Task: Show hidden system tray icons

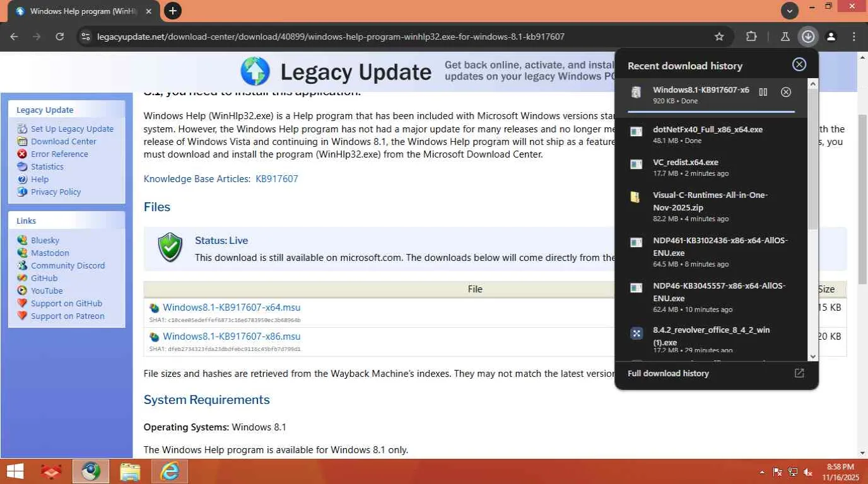Action: pyautogui.click(x=762, y=472)
